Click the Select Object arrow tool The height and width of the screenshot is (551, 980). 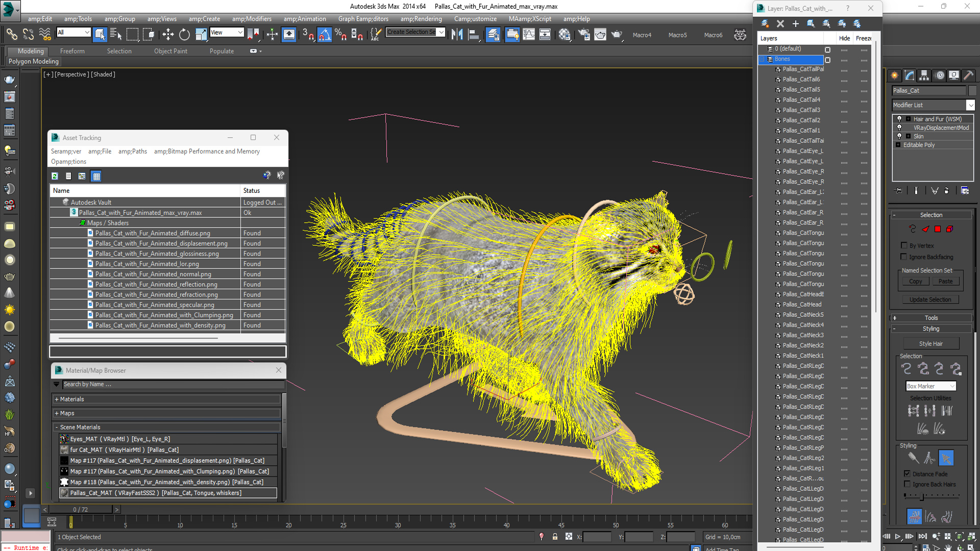100,35
